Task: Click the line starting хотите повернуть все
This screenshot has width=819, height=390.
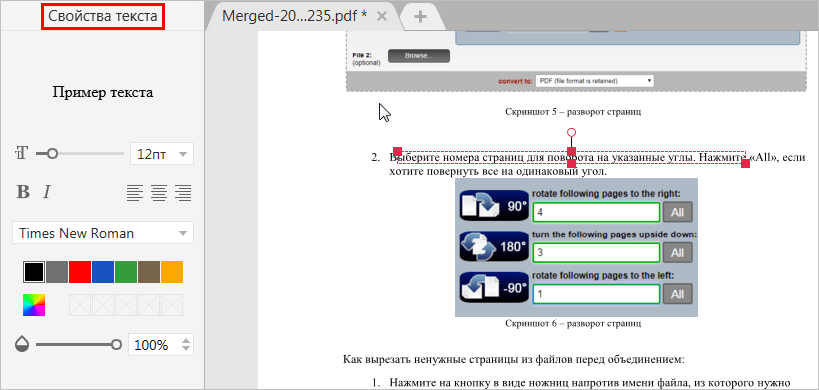Action: (498, 171)
